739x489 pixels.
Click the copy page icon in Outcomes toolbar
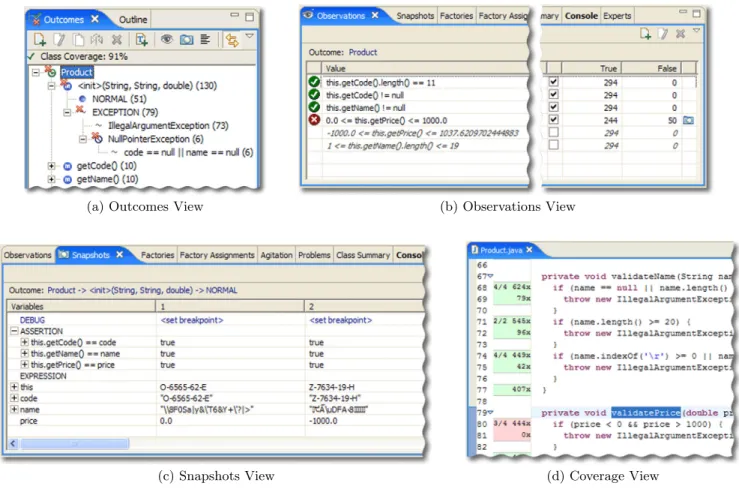79,40
